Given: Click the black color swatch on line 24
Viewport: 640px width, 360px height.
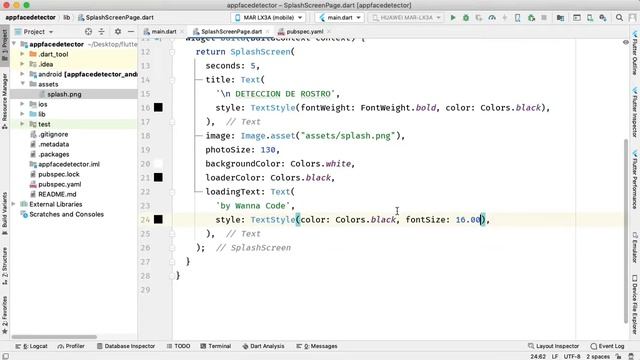Looking at the screenshot, I should 158,219.
